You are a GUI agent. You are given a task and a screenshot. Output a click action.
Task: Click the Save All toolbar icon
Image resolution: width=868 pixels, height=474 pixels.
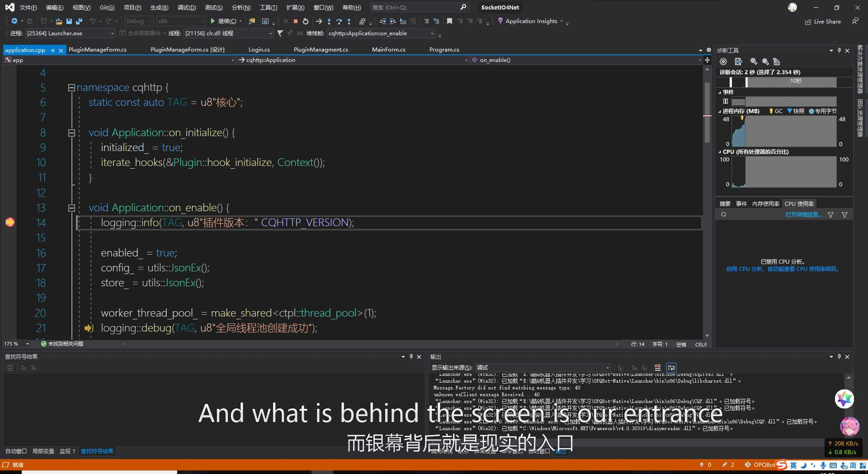pyautogui.click(x=79, y=21)
